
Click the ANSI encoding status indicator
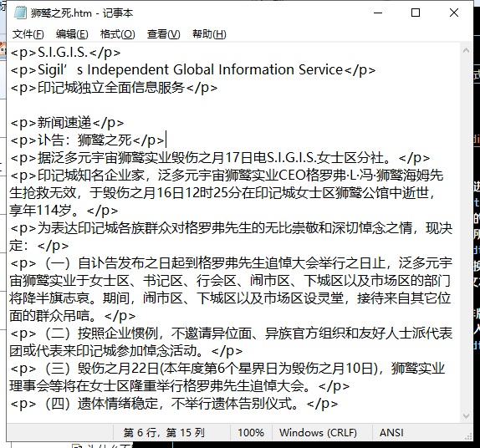pos(391,432)
